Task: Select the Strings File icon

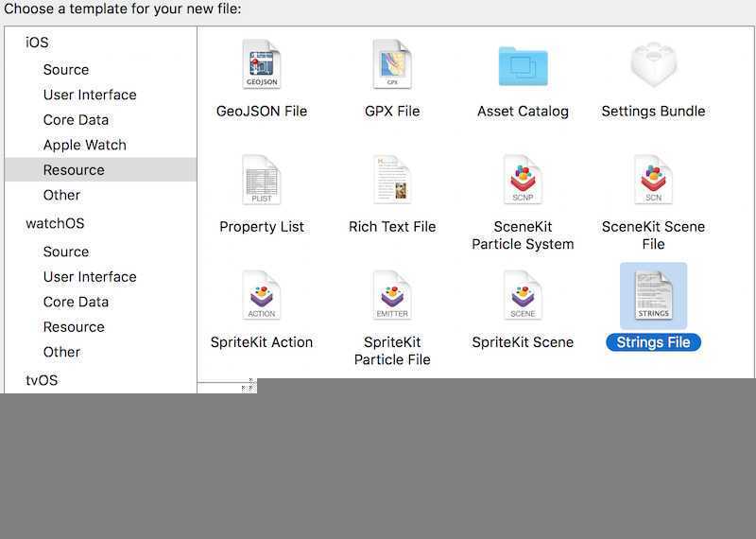Action: 653,295
